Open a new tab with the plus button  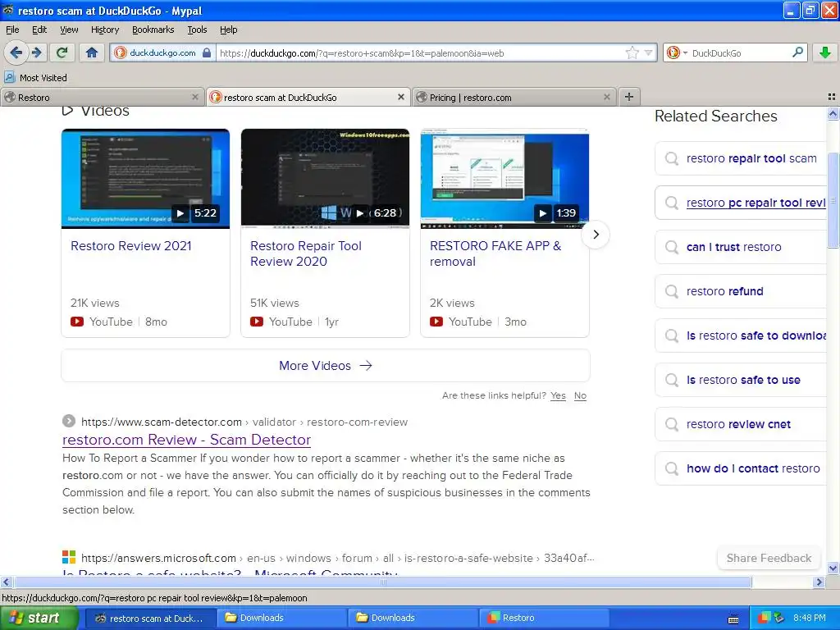click(x=629, y=97)
